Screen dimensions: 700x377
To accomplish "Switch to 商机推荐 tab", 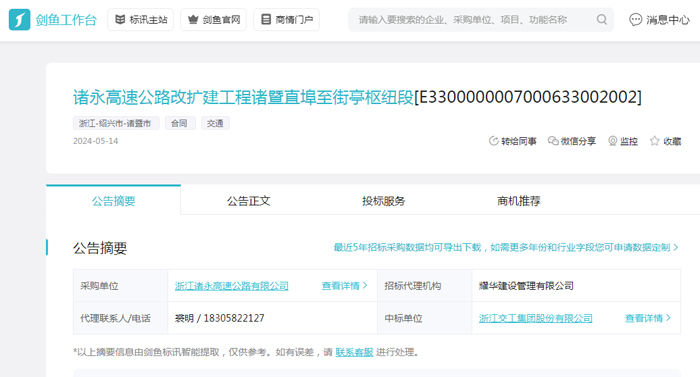I will tap(519, 201).
